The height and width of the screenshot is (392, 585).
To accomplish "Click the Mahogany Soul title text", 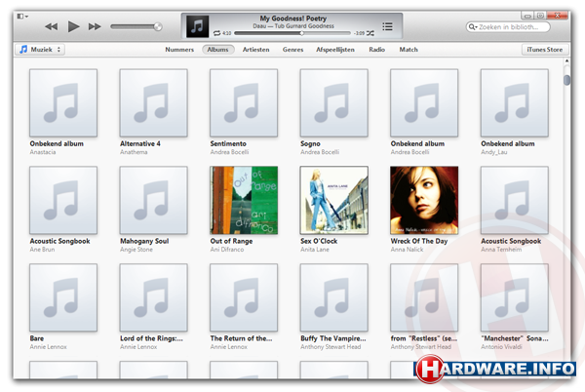I will tap(144, 241).
